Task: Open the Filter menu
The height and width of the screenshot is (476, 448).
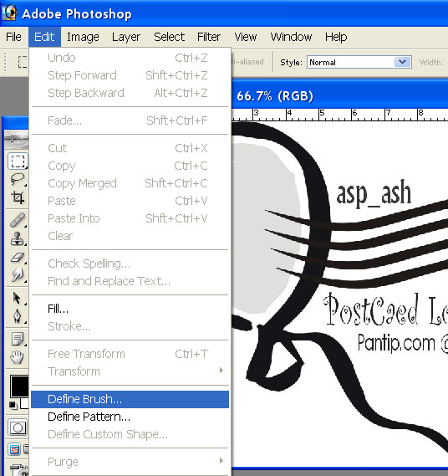Action: coord(209,37)
